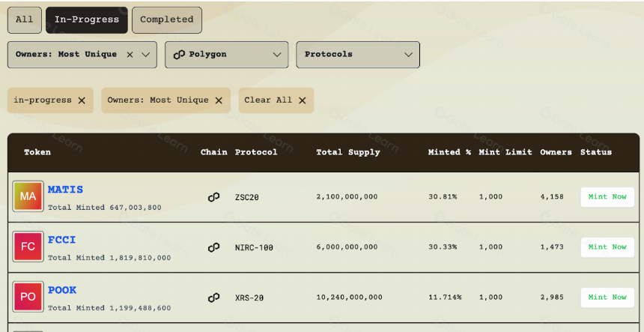Viewport: 644px width, 332px height.
Task: Open the FCCI token link
Action: pyautogui.click(x=62, y=240)
